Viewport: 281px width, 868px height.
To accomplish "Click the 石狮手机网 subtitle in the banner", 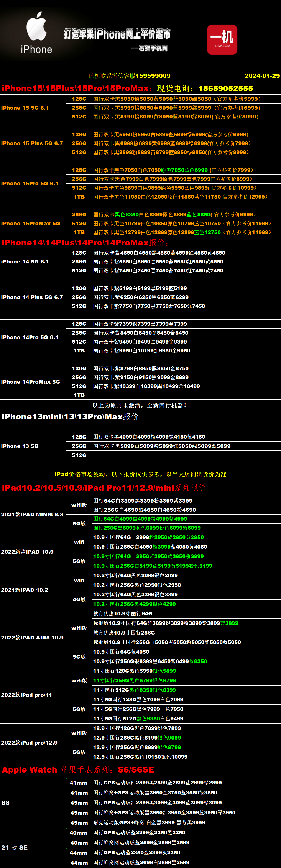I will click(149, 48).
